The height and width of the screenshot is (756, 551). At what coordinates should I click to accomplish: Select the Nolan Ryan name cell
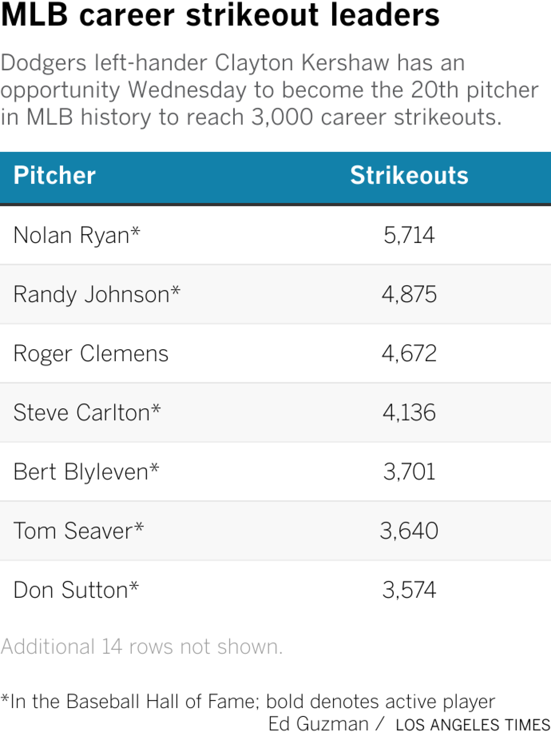tap(76, 235)
